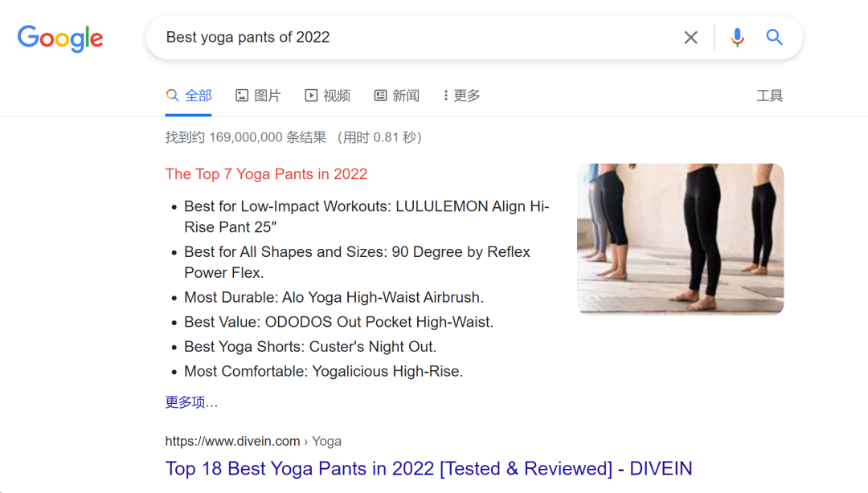The image size is (868, 493).
Task: Start voice search with microphone icon
Action: (737, 37)
